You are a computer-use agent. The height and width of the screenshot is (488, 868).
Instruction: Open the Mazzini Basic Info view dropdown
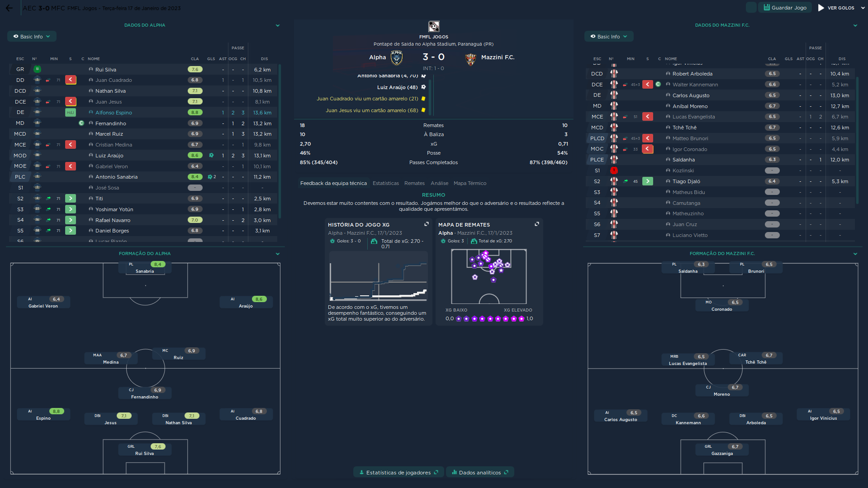[x=609, y=37]
